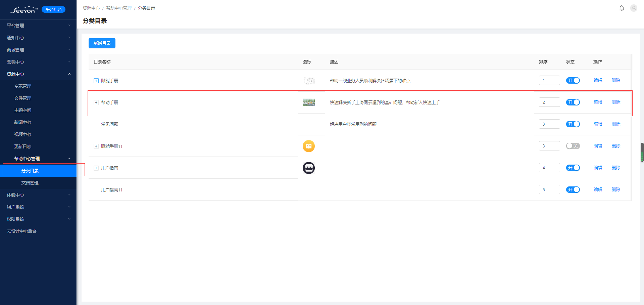Click 编辑 for the 用户指南 row
Screen dimensions: 644x305
pos(598,168)
